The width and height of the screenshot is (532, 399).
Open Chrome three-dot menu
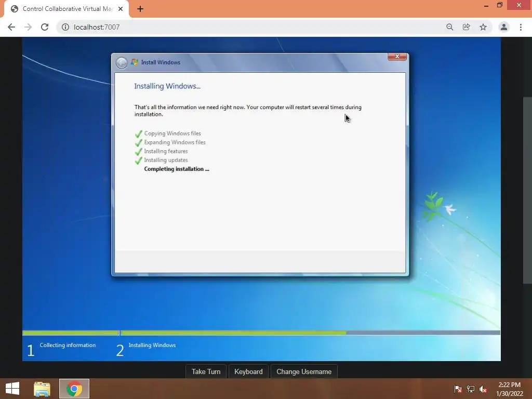(521, 27)
